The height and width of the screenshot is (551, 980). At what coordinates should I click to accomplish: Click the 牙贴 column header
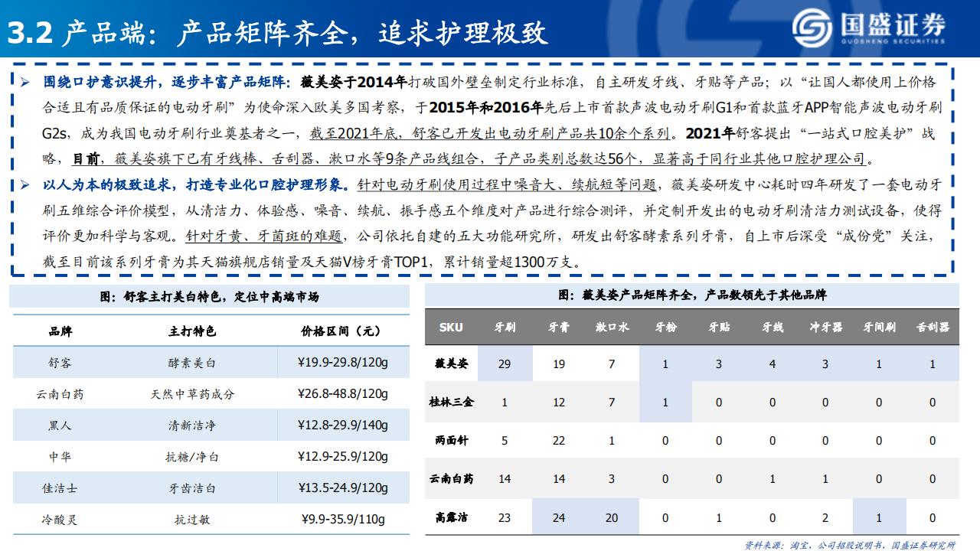pos(719,327)
